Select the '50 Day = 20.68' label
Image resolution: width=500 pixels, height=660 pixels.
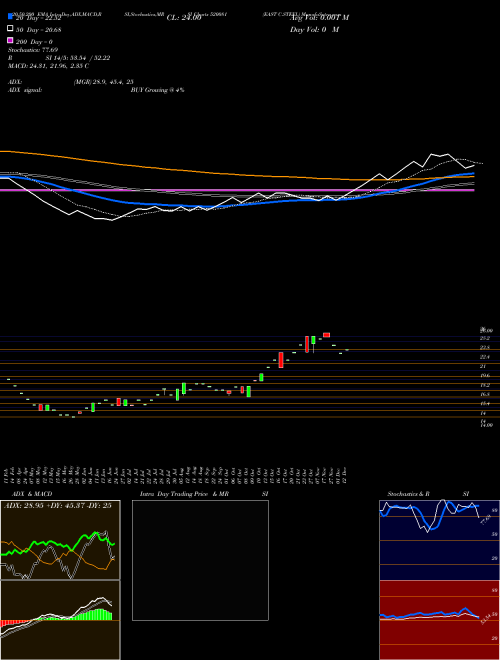point(38,29)
